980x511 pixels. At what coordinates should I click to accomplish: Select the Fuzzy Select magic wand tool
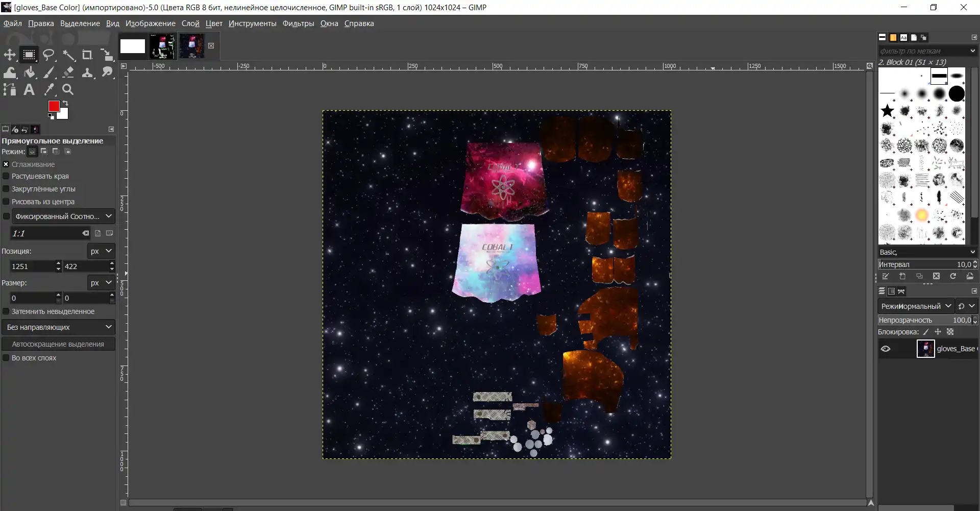point(68,55)
